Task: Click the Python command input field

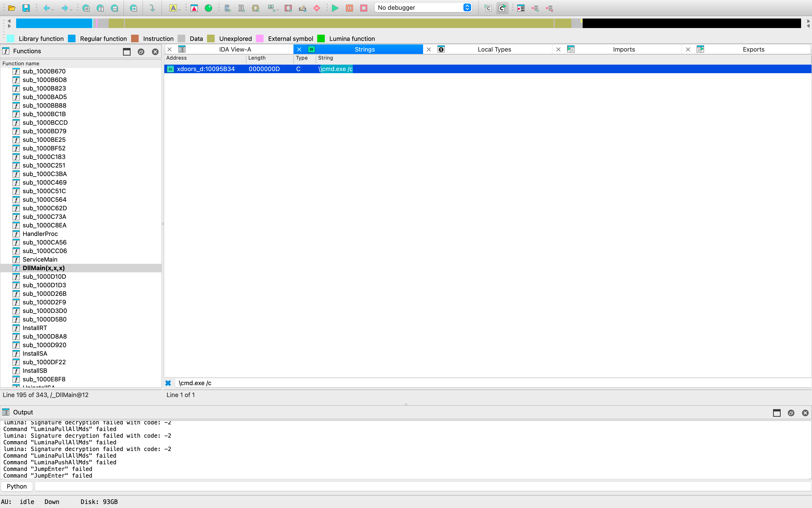Action: pyautogui.click(x=423, y=486)
